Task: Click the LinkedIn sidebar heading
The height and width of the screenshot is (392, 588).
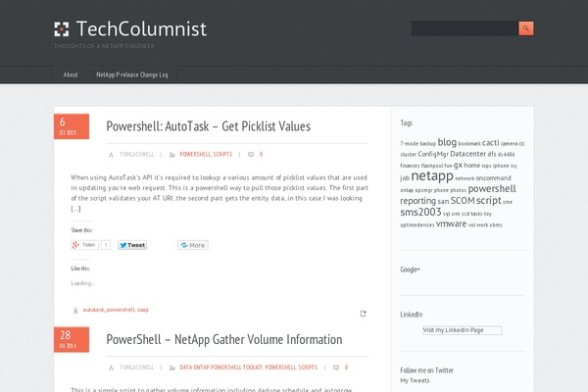Action: coord(411,315)
